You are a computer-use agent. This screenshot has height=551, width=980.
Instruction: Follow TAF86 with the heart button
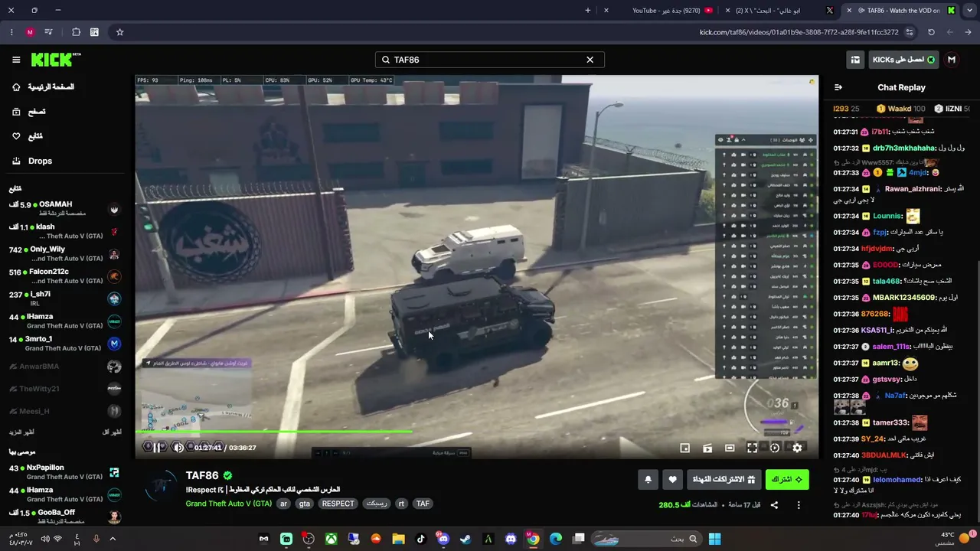coord(672,480)
